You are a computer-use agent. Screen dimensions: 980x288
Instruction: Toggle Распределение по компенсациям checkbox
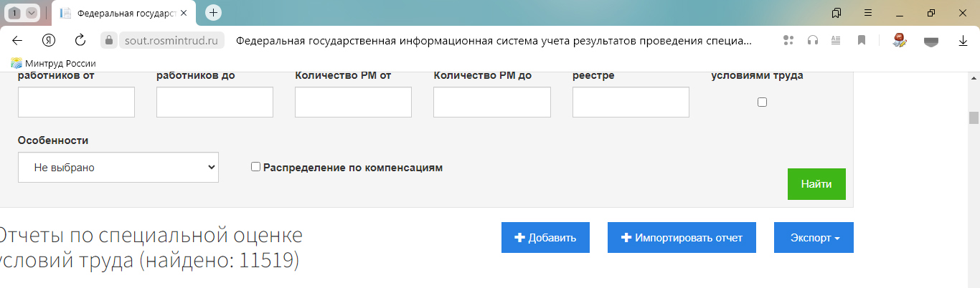click(x=255, y=167)
